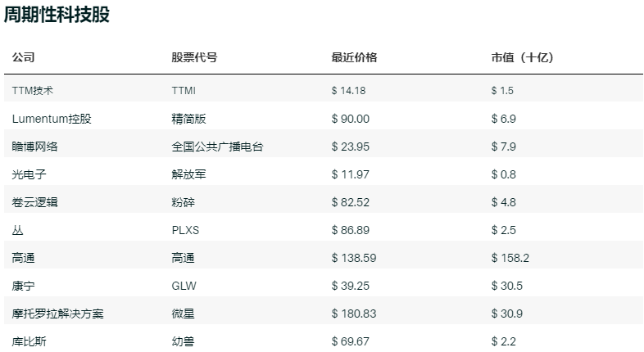Screen dimensions: 644x352
Task: Click the market cap $ 2.5
Action: point(504,231)
